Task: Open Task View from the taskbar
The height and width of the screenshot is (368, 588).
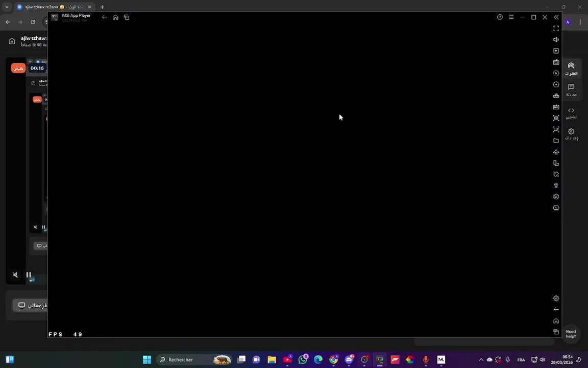Action: (241, 360)
